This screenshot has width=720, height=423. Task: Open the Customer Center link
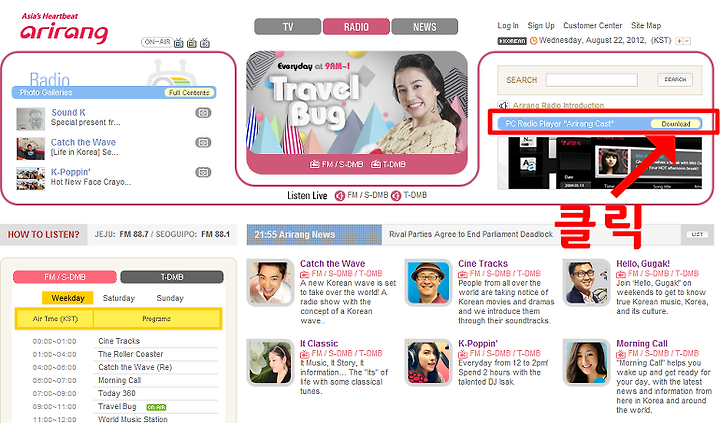coord(593,26)
